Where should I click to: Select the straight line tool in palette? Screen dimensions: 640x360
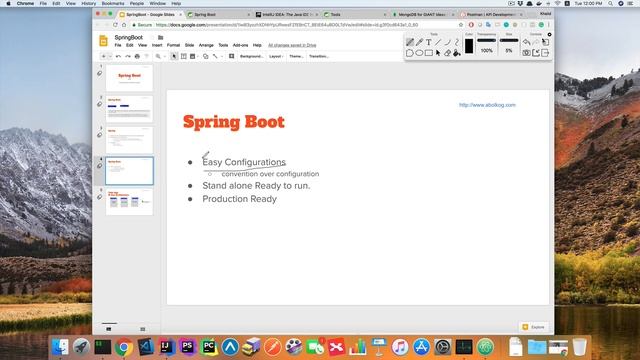(x=438, y=42)
